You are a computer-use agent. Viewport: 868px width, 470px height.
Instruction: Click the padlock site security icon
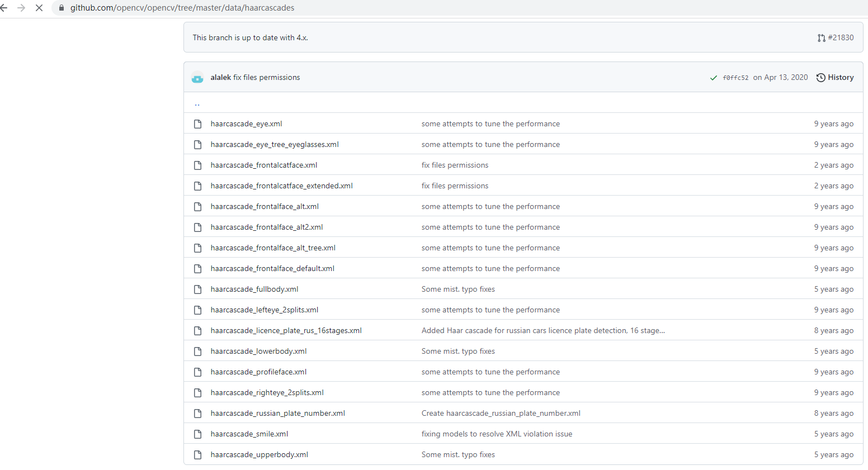click(62, 8)
